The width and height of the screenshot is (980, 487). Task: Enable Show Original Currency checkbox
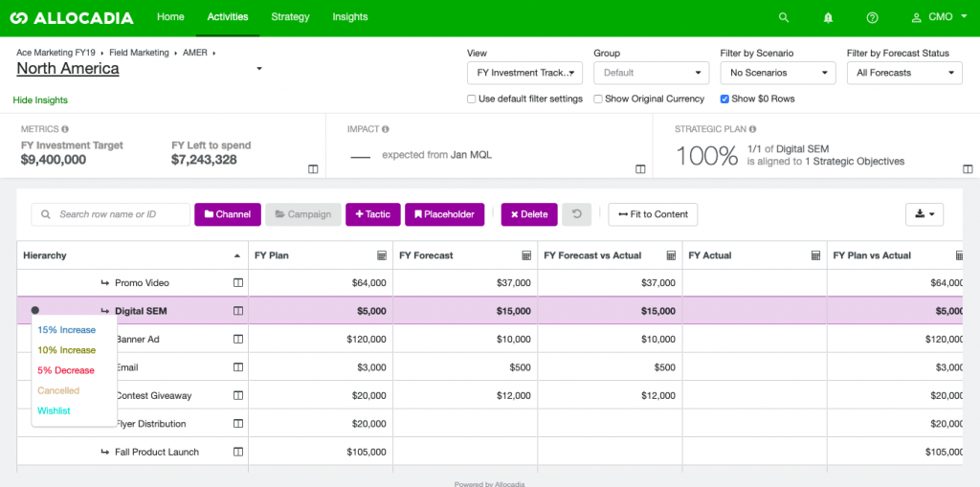point(598,99)
